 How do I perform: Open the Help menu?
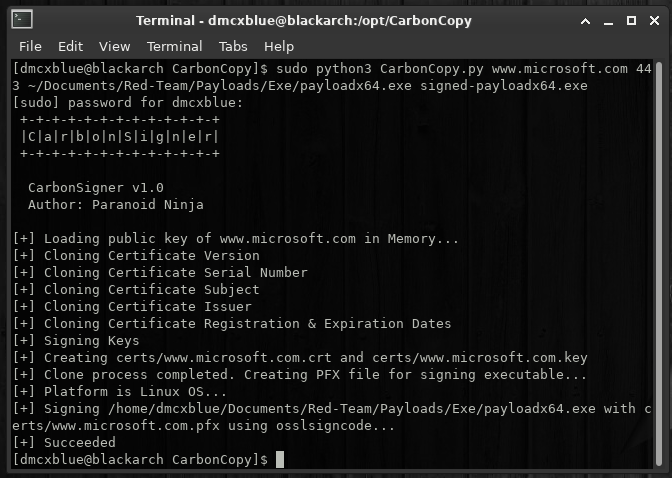(x=279, y=46)
